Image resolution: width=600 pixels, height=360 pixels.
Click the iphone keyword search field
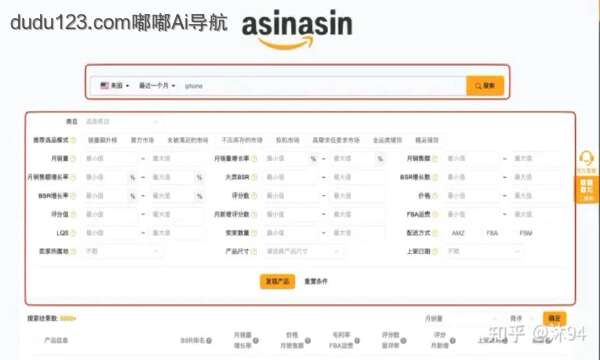323,86
